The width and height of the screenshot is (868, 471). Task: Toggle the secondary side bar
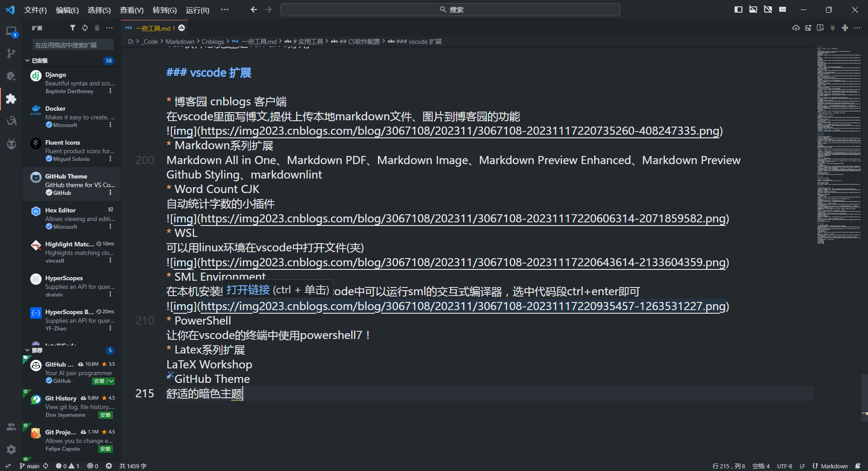point(768,9)
